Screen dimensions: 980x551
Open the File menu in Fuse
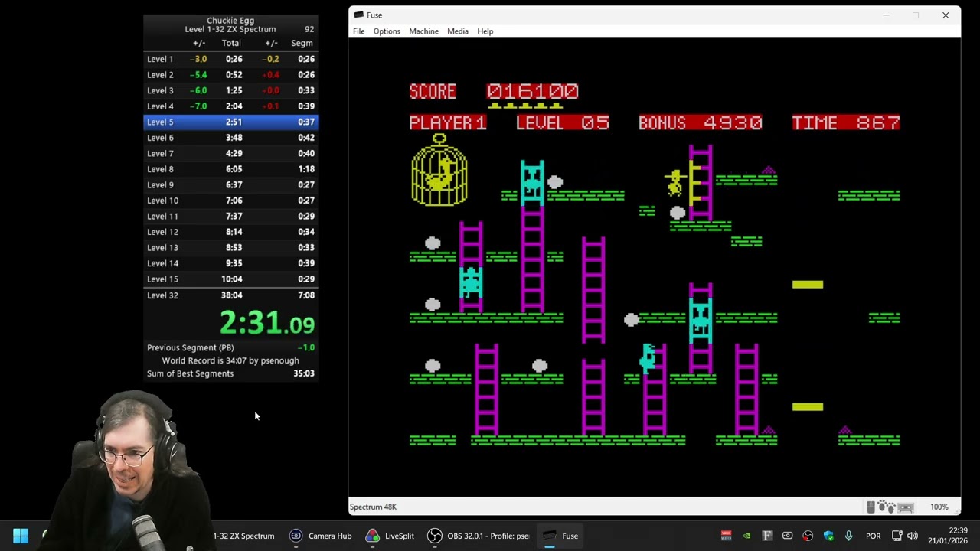pyautogui.click(x=358, y=31)
